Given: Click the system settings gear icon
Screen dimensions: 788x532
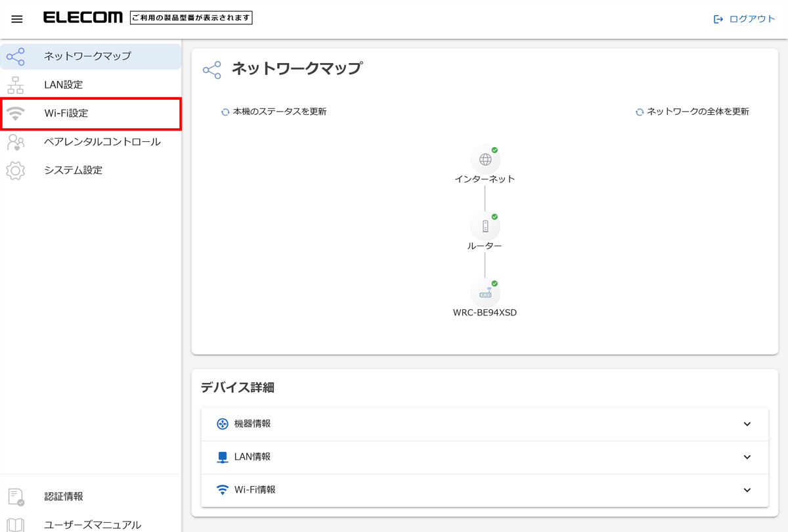Looking at the screenshot, I should 16,170.
